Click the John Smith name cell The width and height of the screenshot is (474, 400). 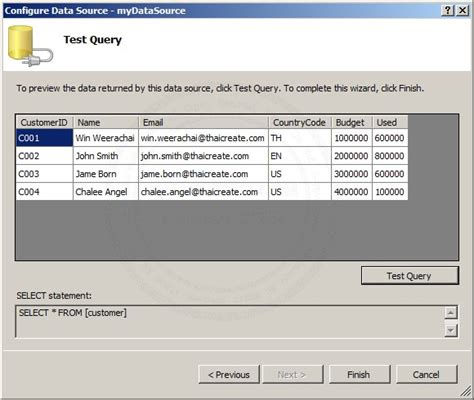106,156
